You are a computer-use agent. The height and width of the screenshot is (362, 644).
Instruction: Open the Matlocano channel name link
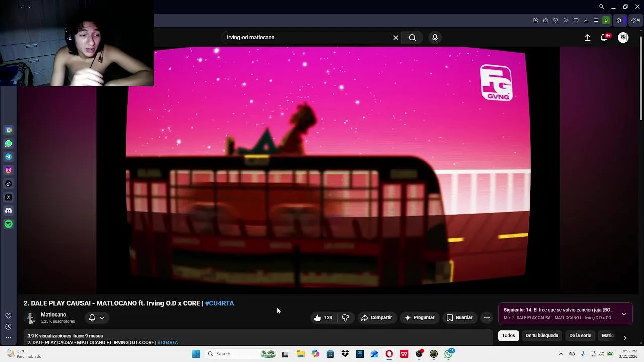[53, 315]
